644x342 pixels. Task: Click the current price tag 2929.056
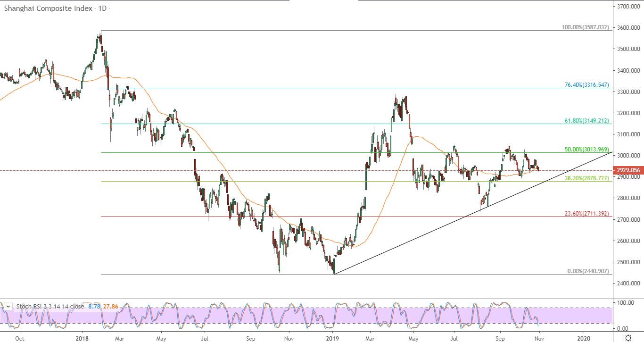coord(628,170)
